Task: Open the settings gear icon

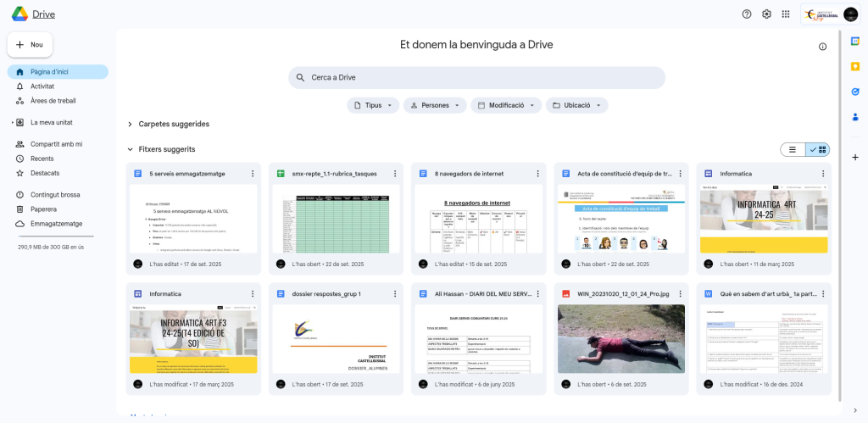Action: click(766, 14)
